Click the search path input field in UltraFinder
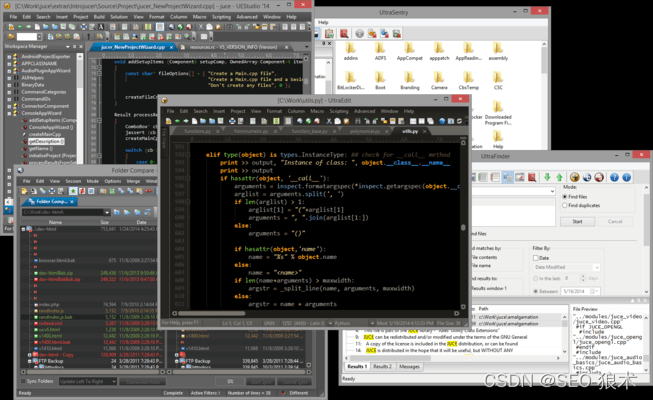 (513, 191)
